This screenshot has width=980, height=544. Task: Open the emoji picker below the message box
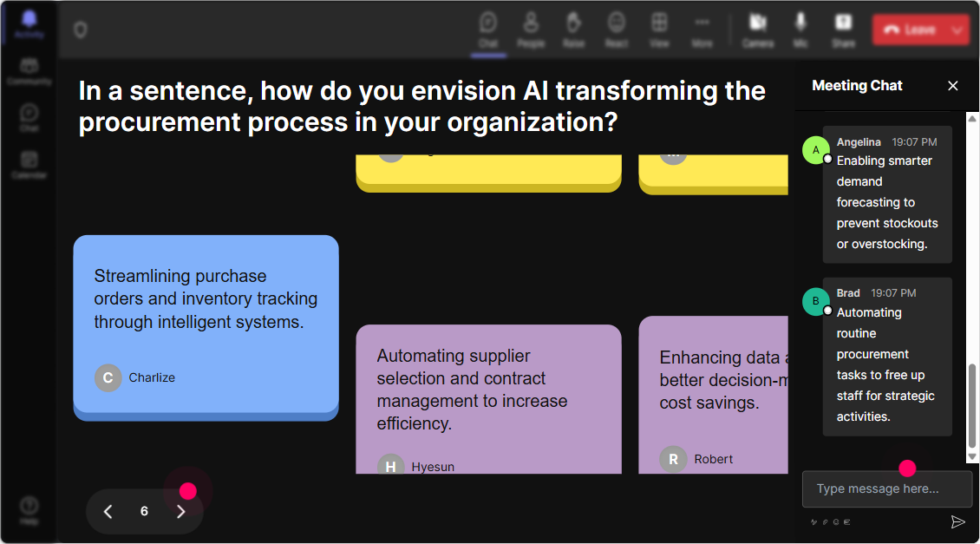836,521
